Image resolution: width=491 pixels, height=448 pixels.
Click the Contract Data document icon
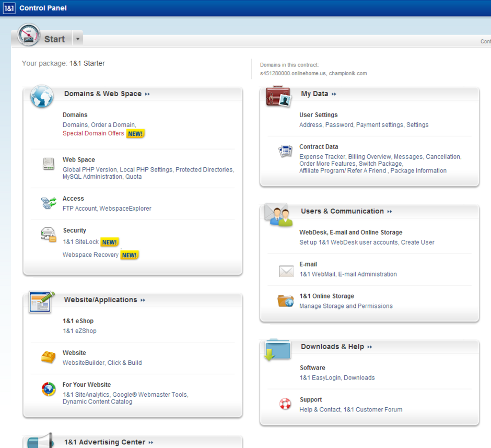286,151
